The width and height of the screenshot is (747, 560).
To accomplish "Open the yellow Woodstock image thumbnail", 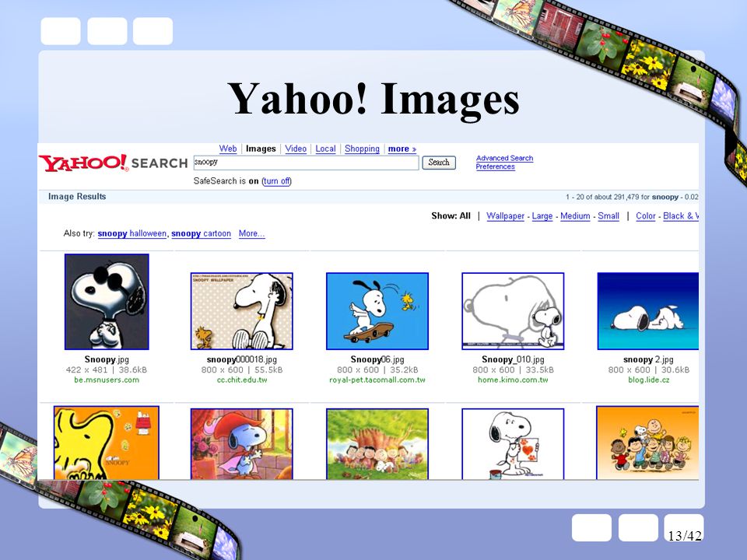I will (107, 443).
